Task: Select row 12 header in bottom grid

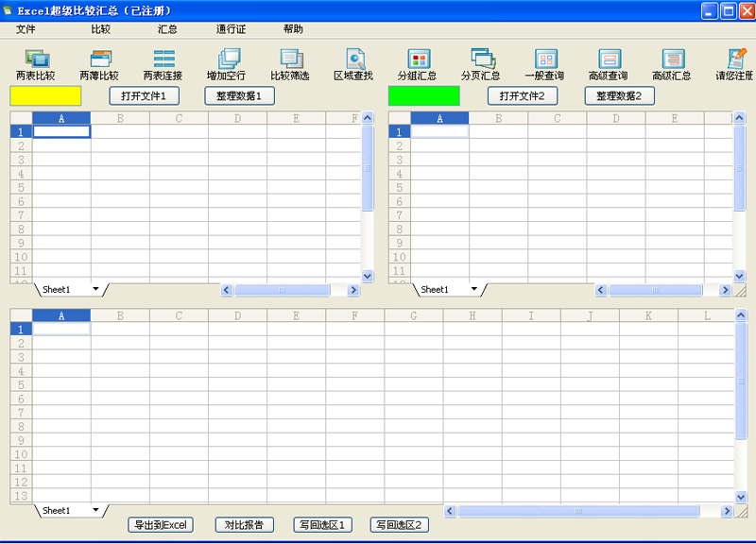Action: pyautogui.click(x=21, y=482)
